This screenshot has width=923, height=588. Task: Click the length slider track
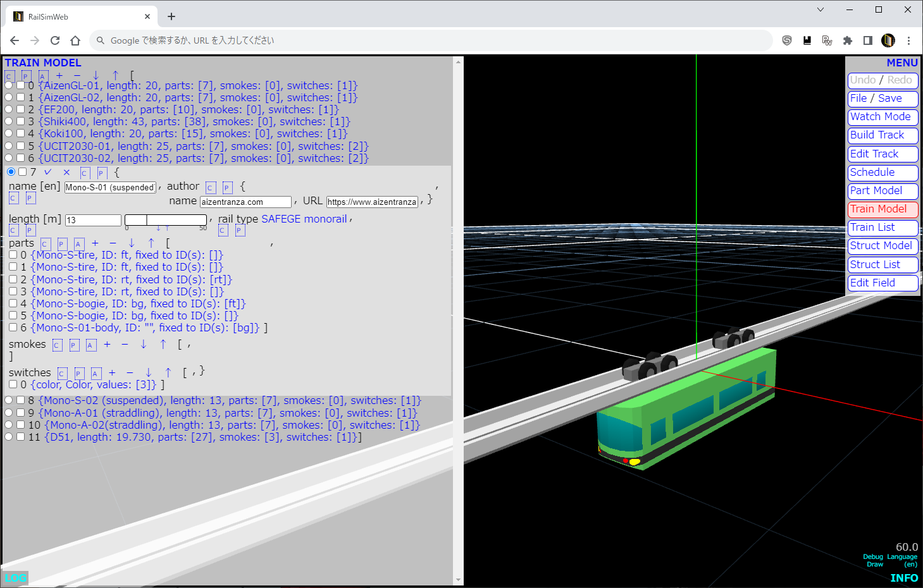(x=166, y=220)
